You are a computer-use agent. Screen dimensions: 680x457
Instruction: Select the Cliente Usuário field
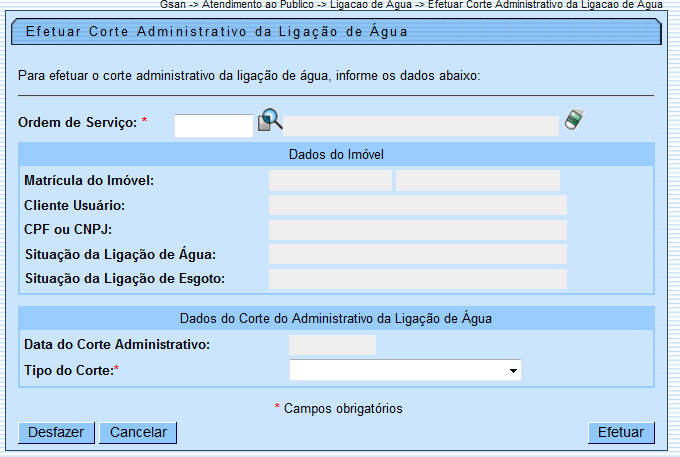[417, 206]
